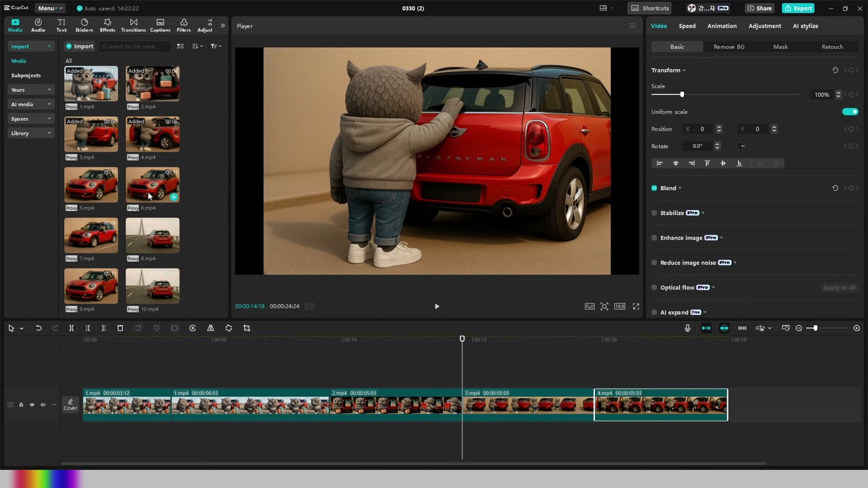Expand the Yours section in sidebar
Screen dimensions: 868x488
click(x=30, y=90)
